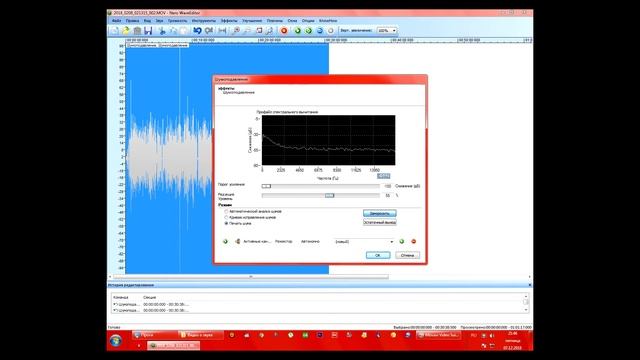Viewport: 640px width, 360px height.
Task: Click the green Play button next to Record
Action: tap(298, 31)
